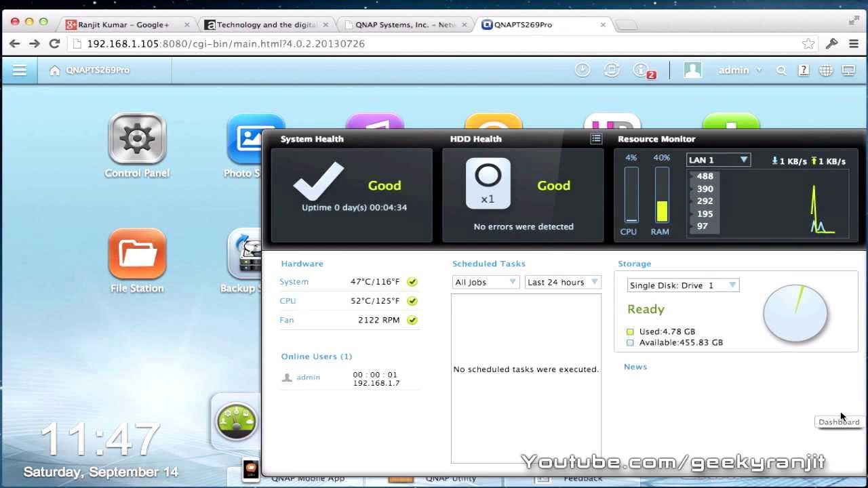Open the Single Disk: Drive 1 dropdown
Image resolution: width=868 pixels, height=488 pixels.
(x=683, y=285)
